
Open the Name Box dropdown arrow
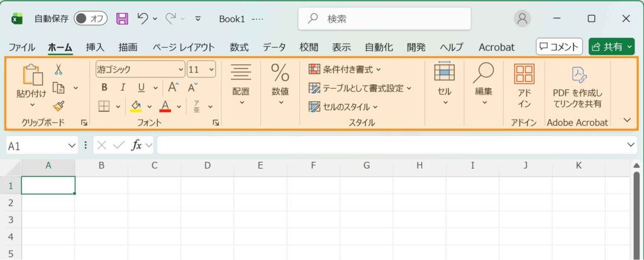72,145
